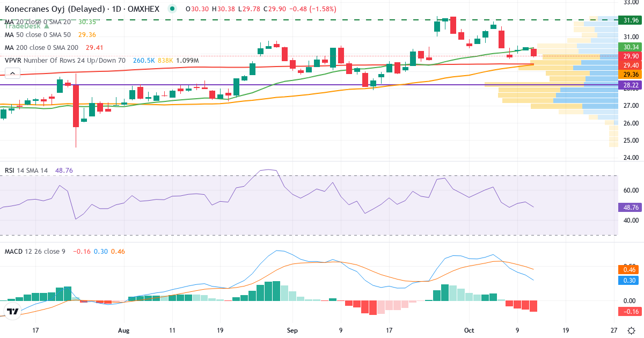Click the 48.76 RSI value label

[631, 207]
